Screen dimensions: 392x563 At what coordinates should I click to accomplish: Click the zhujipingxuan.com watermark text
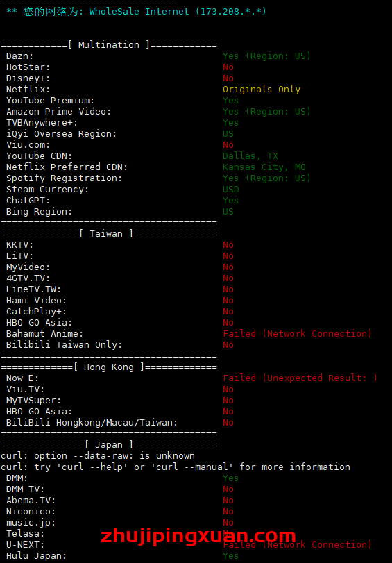198,537
